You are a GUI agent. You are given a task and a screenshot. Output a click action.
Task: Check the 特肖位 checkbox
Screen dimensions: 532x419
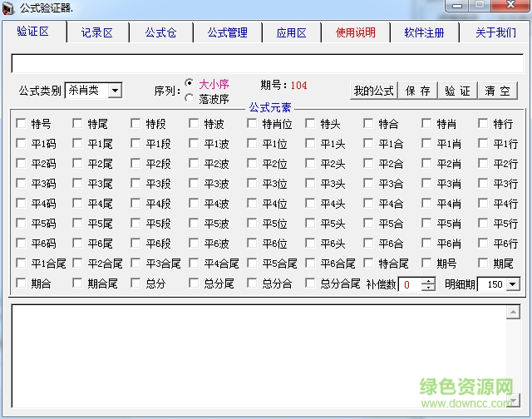[252, 124]
